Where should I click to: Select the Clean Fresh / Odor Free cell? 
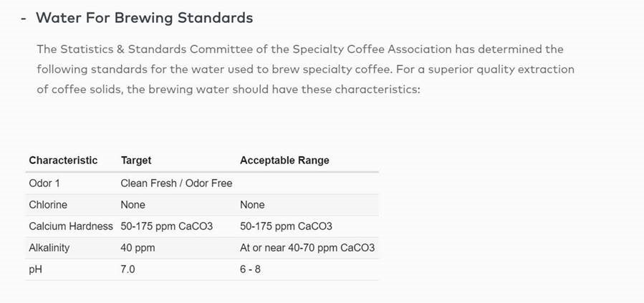pyautogui.click(x=176, y=183)
